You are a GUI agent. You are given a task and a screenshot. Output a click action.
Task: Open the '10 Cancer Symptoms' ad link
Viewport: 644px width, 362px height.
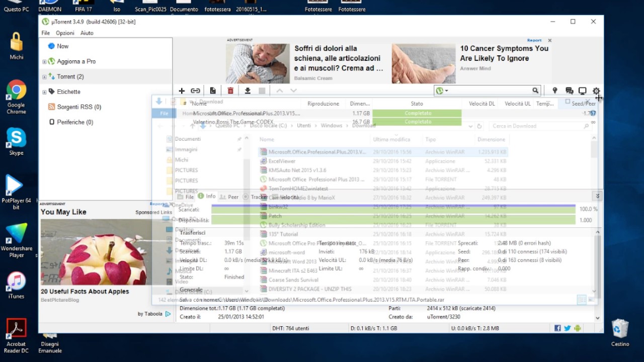coord(504,53)
